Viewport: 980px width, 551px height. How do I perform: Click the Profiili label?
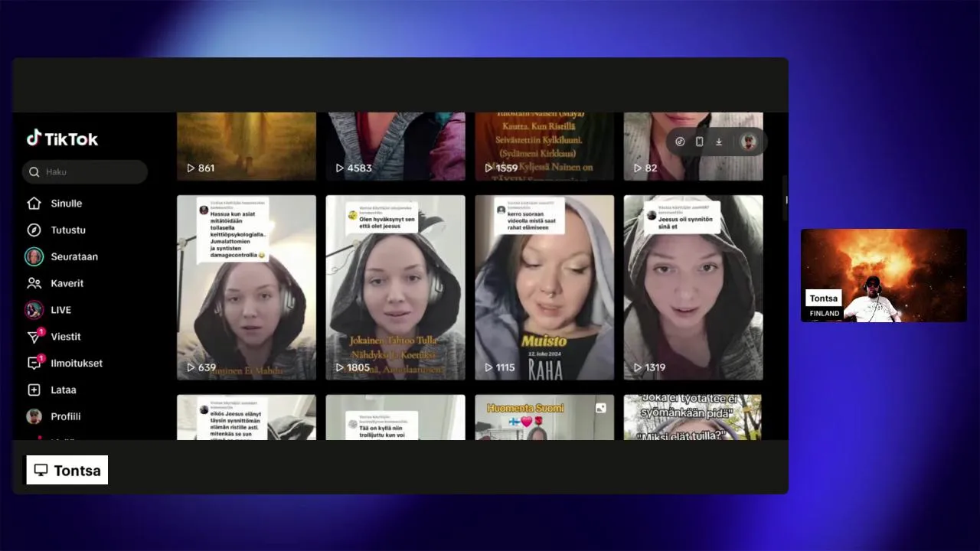click(66, 417)
